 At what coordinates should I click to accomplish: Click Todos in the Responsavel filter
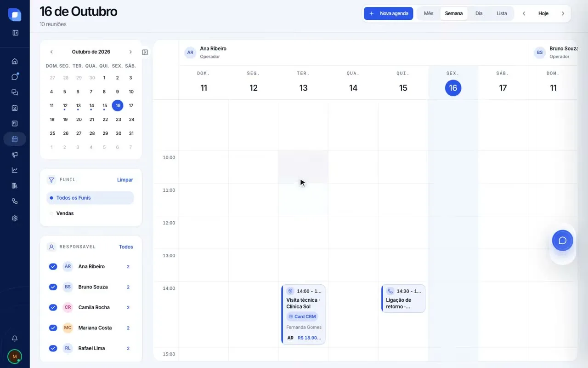point(126,247)
